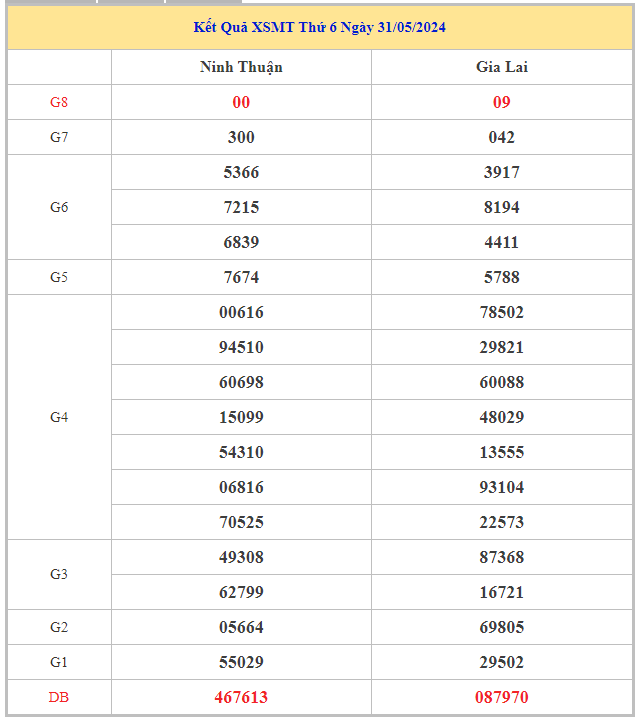Select the G4 number 94510

241,347
